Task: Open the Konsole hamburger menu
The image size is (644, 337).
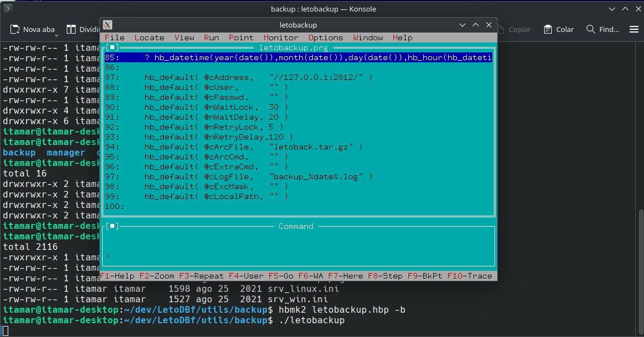Action: pos(634,29)
